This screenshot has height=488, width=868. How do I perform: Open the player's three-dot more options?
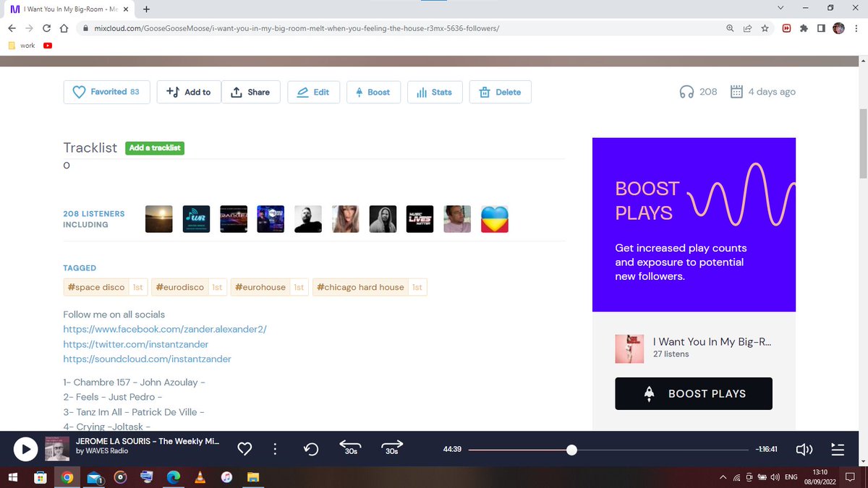coord(275,450)
